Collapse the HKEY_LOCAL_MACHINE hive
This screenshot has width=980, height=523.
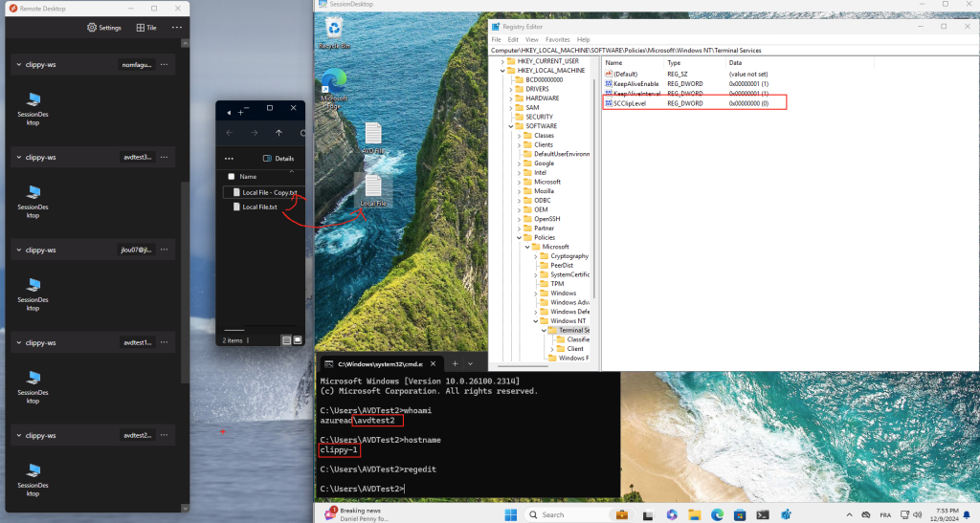pos(502,71)
